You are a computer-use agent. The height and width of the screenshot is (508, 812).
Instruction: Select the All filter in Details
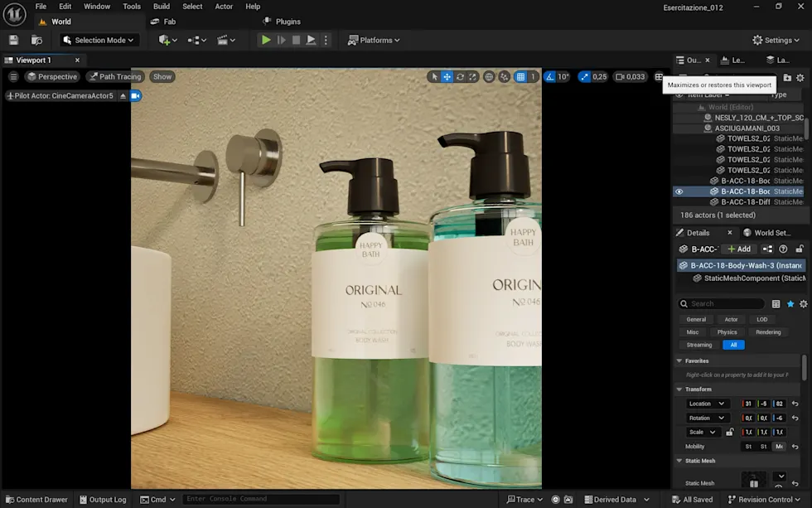click(x=733, y=345)
